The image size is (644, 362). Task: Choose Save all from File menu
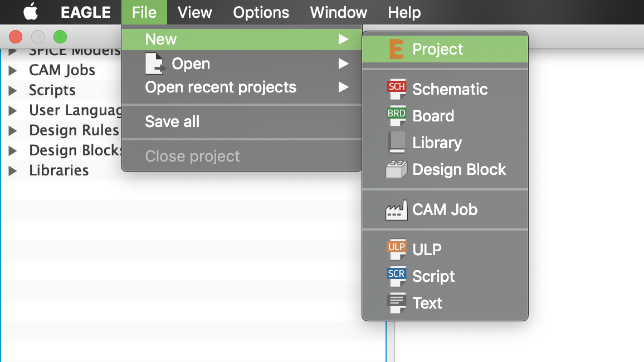coord(172,121)
